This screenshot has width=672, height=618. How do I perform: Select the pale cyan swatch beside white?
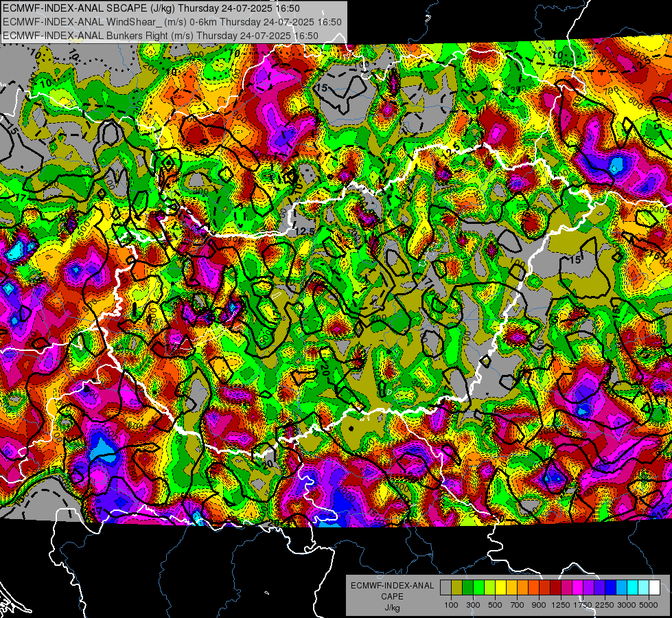[644, 587]
